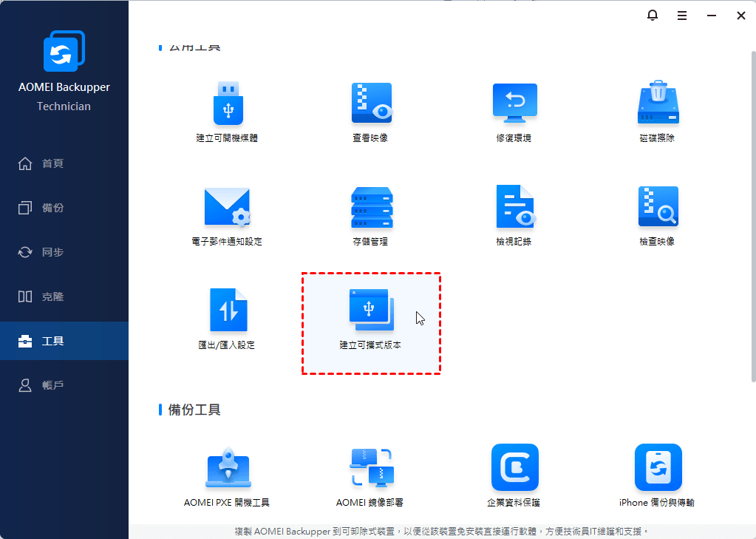Open the hamburger main menu

pyautogui.click(x=682, y=16)
